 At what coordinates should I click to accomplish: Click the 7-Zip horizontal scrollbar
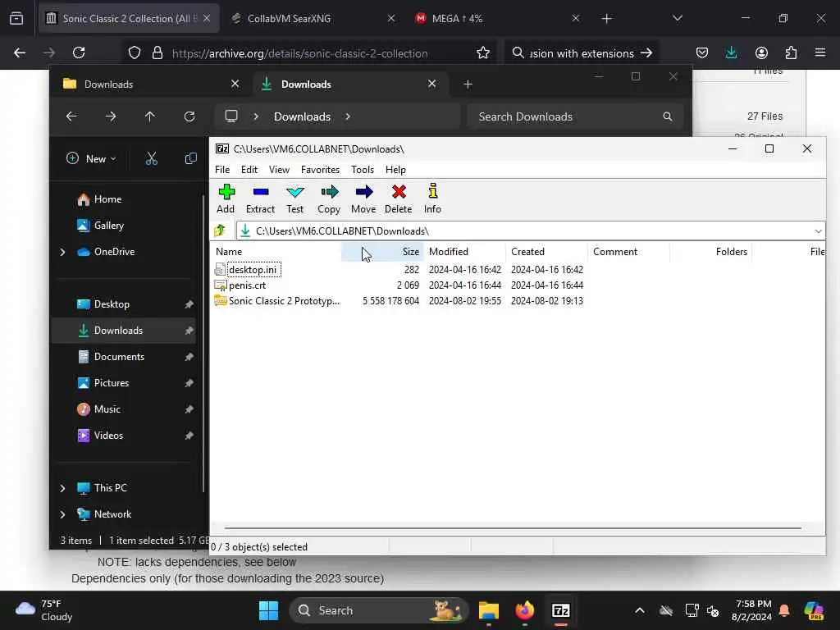coord(513,528)
